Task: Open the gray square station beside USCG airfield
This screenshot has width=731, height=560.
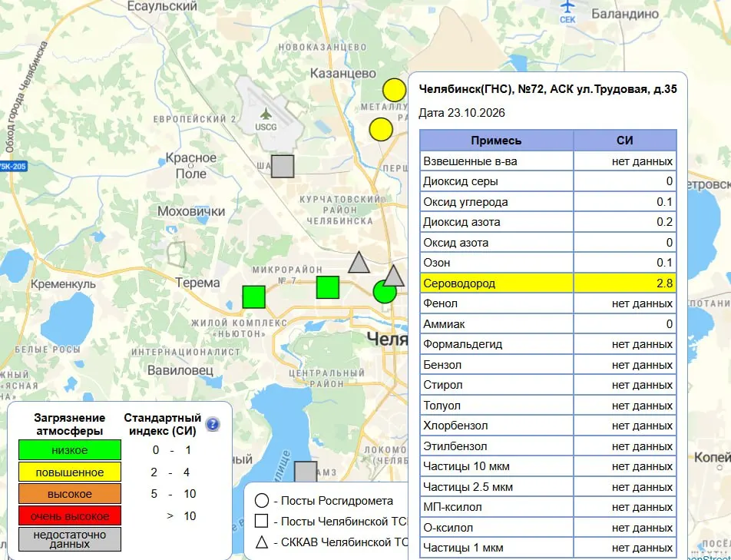Action: pos(283,167)
